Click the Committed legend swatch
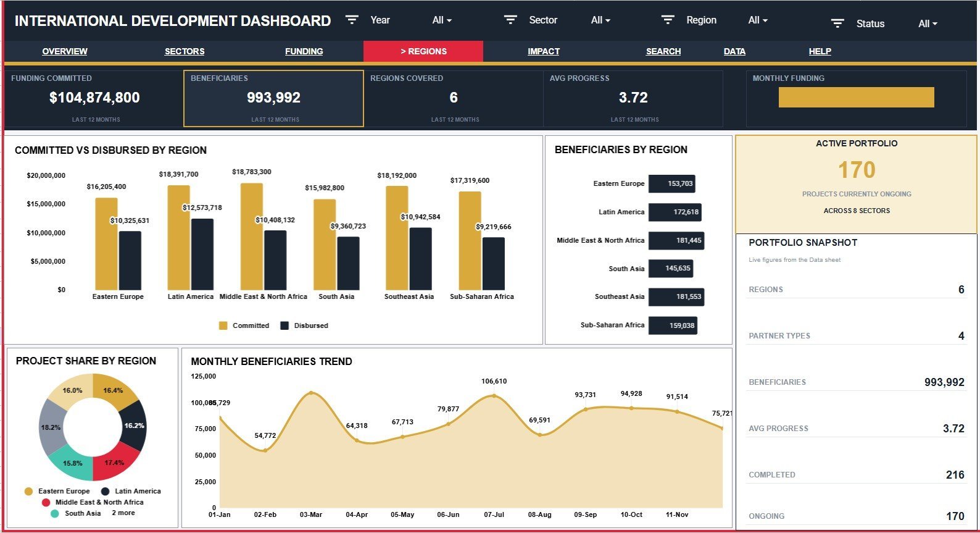Image resolution: width=980 pixels, height=533 pixels. click(x=223, y=325)
